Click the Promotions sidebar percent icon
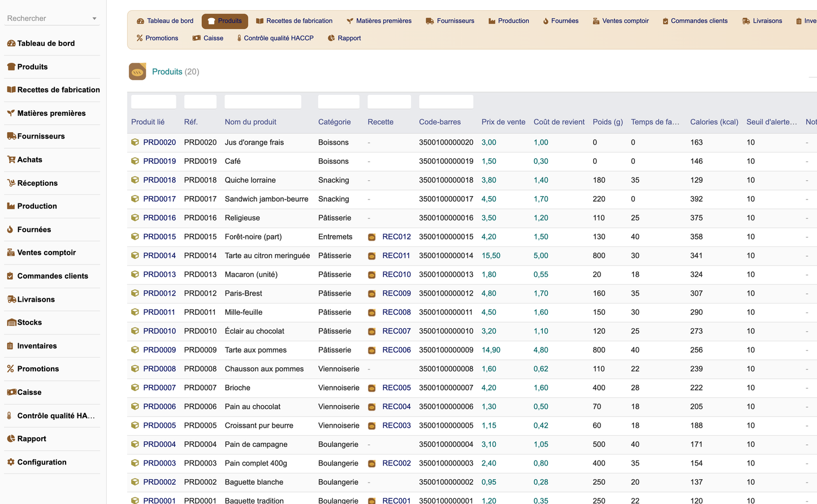 (x=10, y=368)
